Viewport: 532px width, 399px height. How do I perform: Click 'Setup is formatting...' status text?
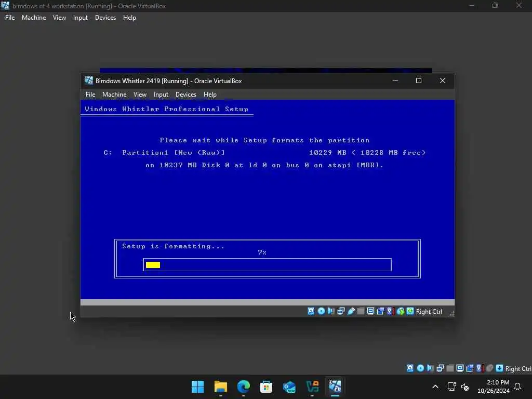click(x=173, y=246)
